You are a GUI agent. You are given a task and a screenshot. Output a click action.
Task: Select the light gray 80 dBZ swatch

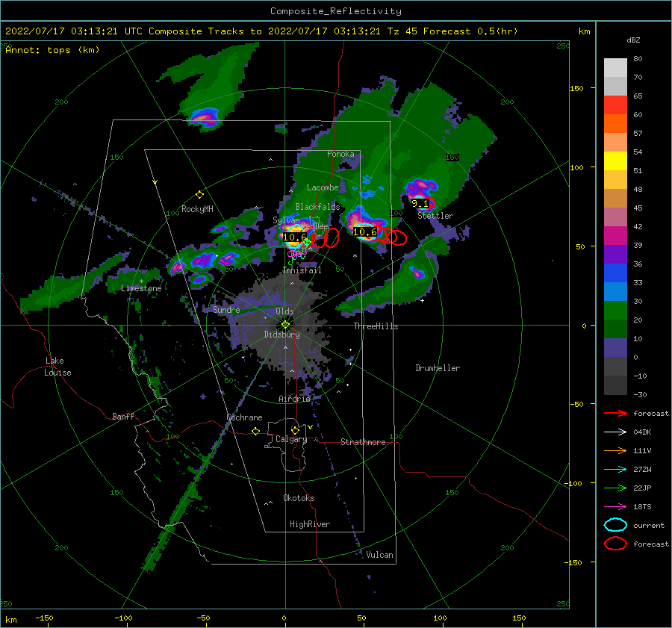point(615,68)
